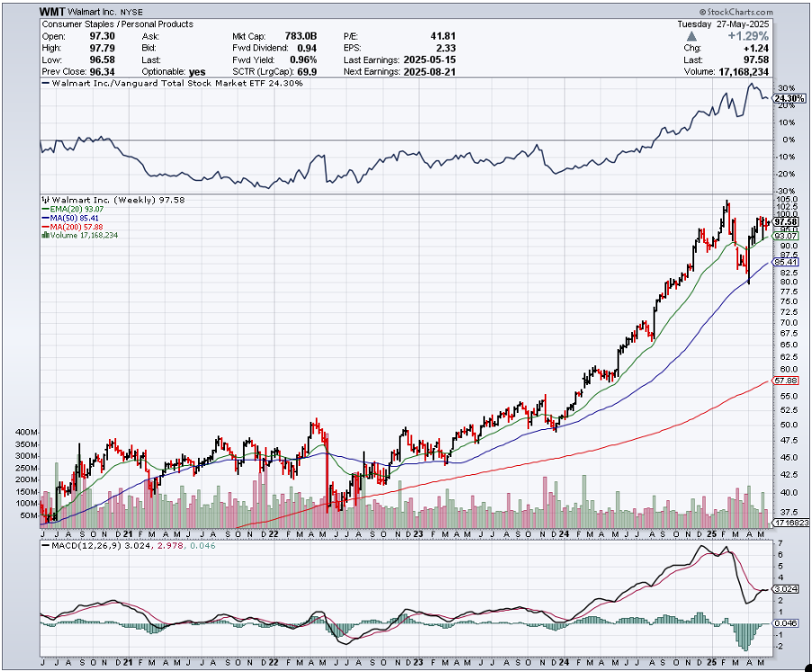Image resolution: width=812 pixels, height=672 pixels.
Task: Click the up-arrow triangle beside +1.29%
Action: coord(691,37)
